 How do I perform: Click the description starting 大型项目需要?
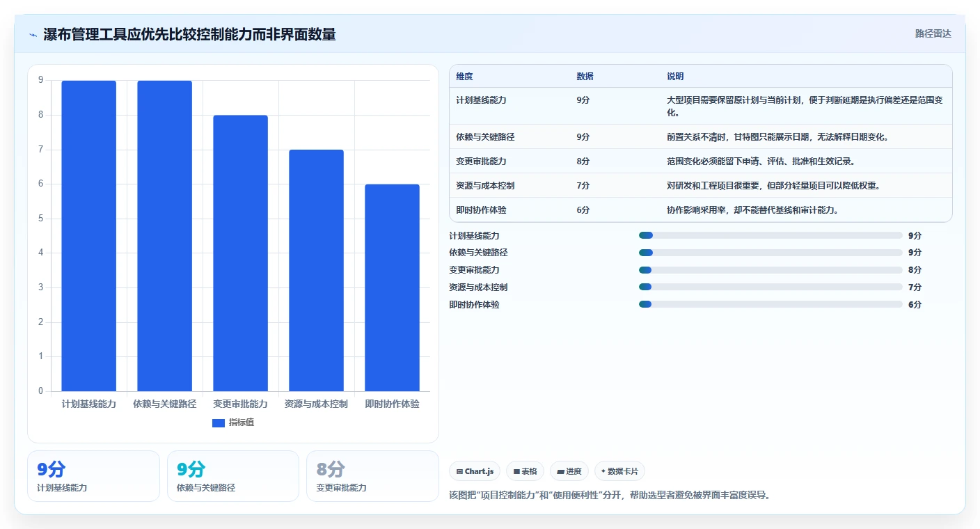pos(805,106)
